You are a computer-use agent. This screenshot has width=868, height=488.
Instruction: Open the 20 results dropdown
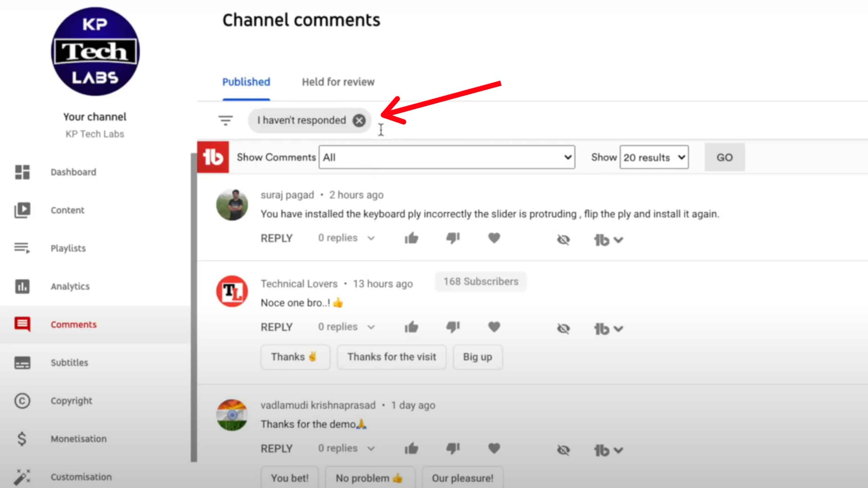(x=654, y=157)
